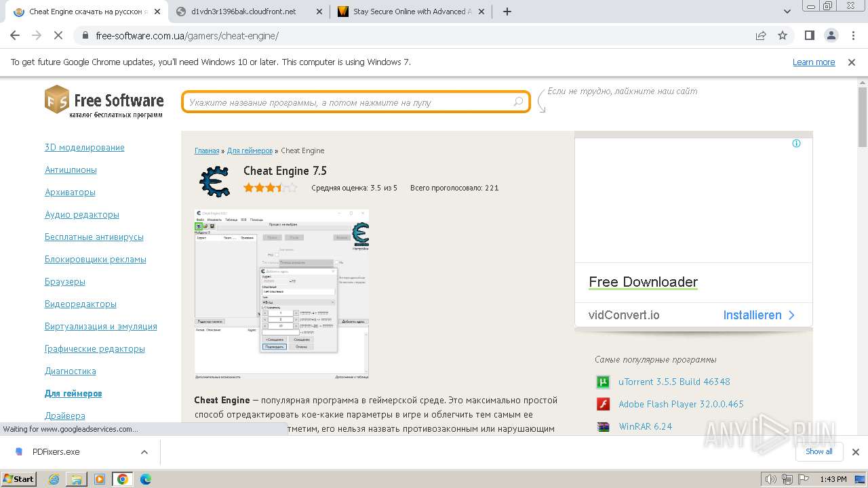Click the Главная breadcrumb link
Screen dimensions: 868x488
pos(207,150)
